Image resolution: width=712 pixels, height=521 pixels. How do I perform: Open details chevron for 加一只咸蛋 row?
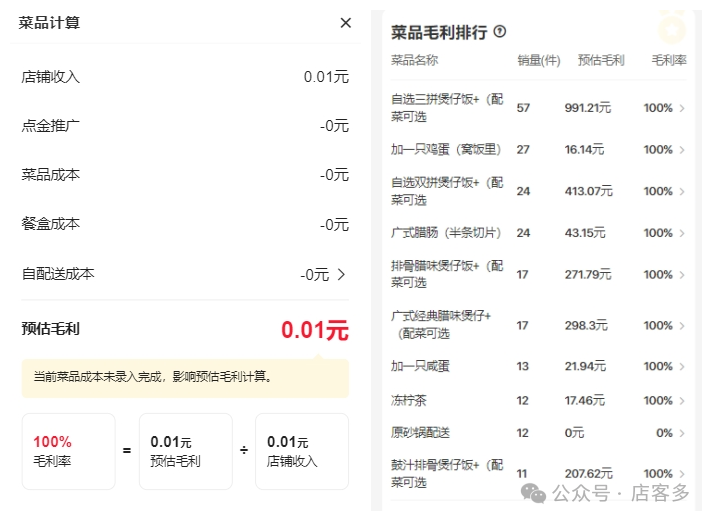pos(682,367)
